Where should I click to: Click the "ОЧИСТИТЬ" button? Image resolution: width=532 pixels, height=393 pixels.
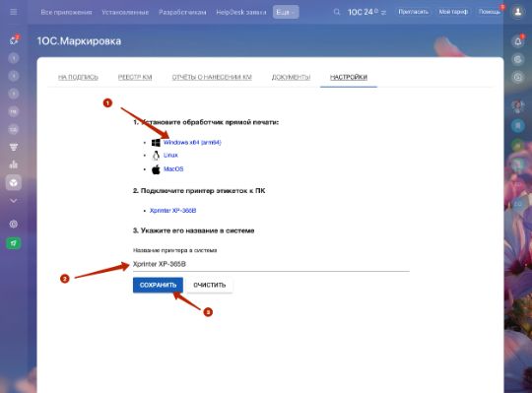(x=209, y=285)
